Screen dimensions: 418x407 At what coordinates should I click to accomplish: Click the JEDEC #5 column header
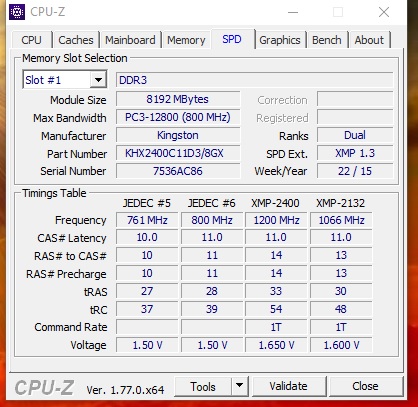click(x=147, y=203)
